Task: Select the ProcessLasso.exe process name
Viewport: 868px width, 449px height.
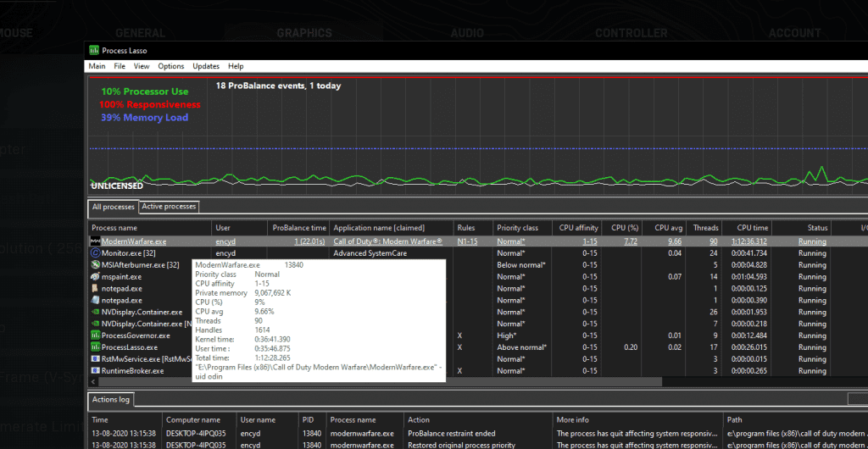Action: [130, 347]
